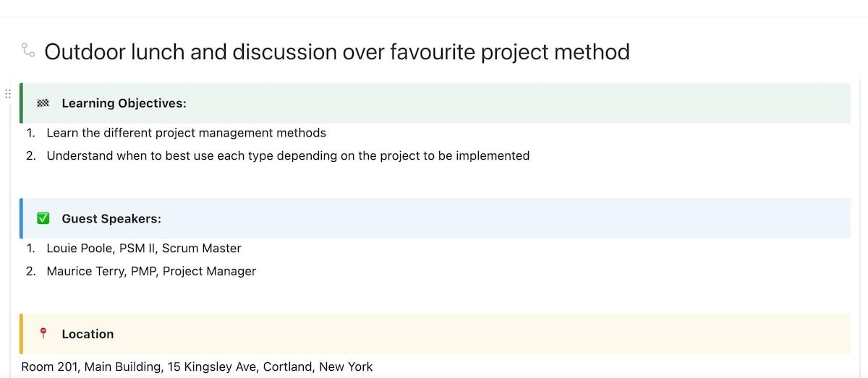This screenshot has width=868, height=378.
Task: Click list number 1 before Louie Poole
Action: tap(30, 248)
